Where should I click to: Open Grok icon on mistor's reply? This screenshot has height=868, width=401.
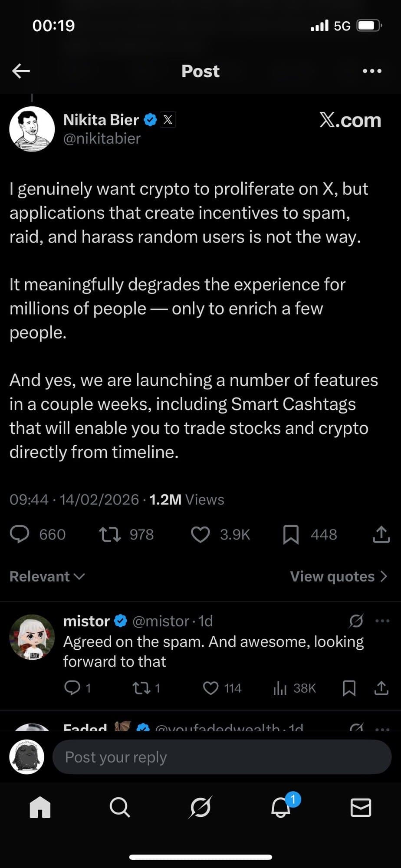tap(356, 621)
